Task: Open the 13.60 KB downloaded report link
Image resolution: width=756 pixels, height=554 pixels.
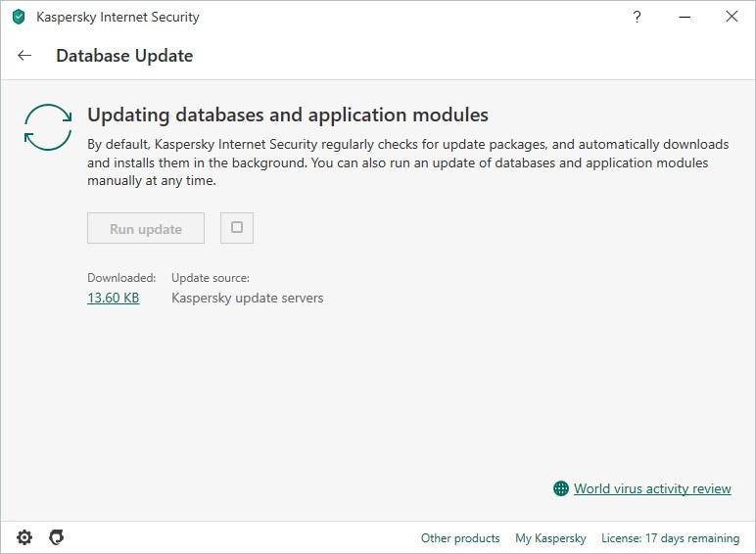Action: 114,298
